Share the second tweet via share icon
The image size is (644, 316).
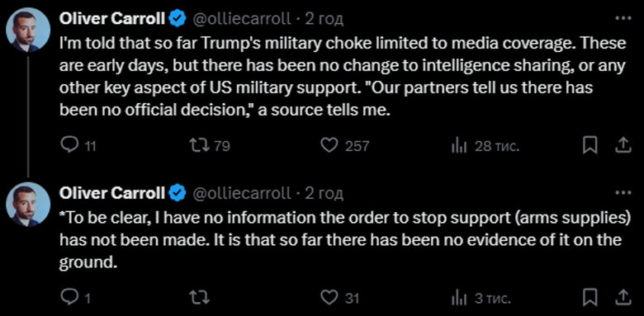pyautogui.click(x=623, y=297)
